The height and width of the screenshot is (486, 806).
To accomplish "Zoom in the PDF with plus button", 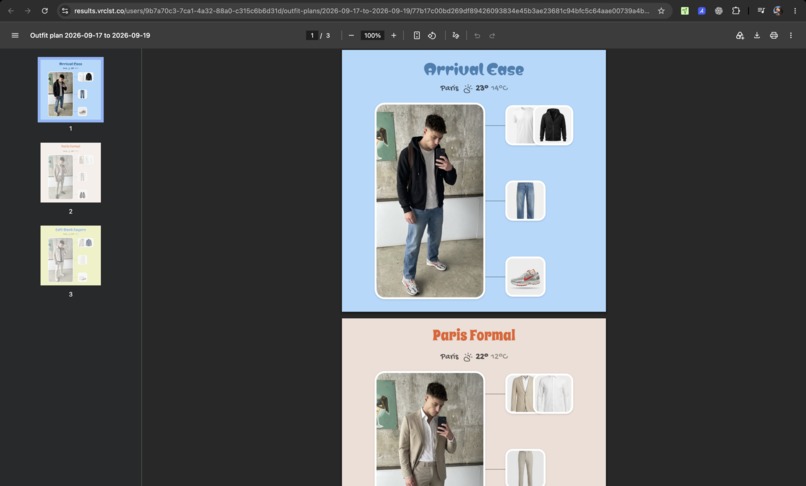I will (394, 35).
